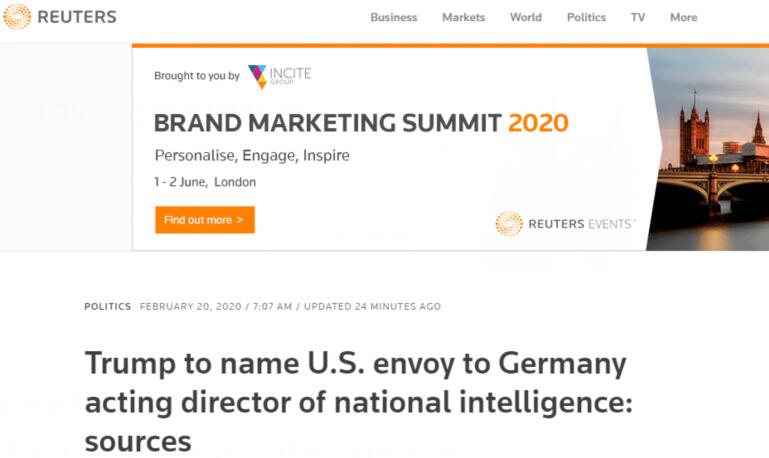This screenshot has width=769, height=458.
Task: Go to the World section
Action: coord(526,17)
